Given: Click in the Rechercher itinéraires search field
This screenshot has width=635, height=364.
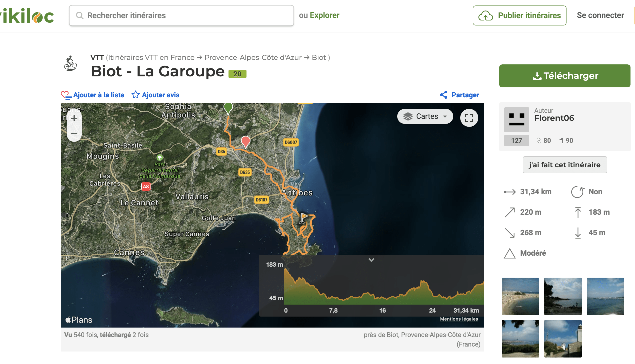Looking at the screenshot, I should pyautogui.click(x=181, y=15).
